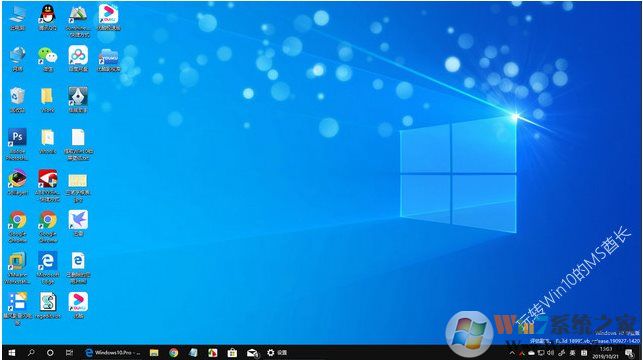This screenshot has width=643, height=360.
Task: Open Task View on the taskbar
Action: tap(69, 353)
